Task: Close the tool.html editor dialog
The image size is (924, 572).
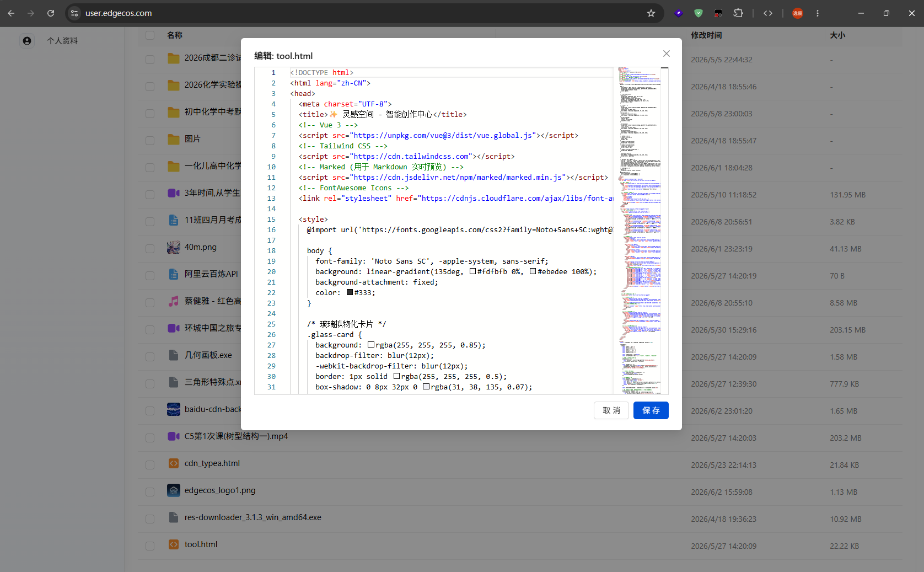Action: click(667, 54)
